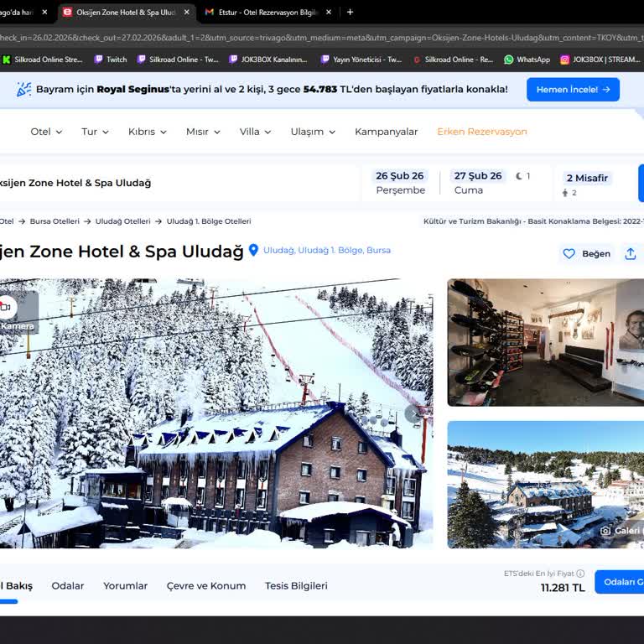
Task: Click the best price info icon
Action: (x=580, y=574)
